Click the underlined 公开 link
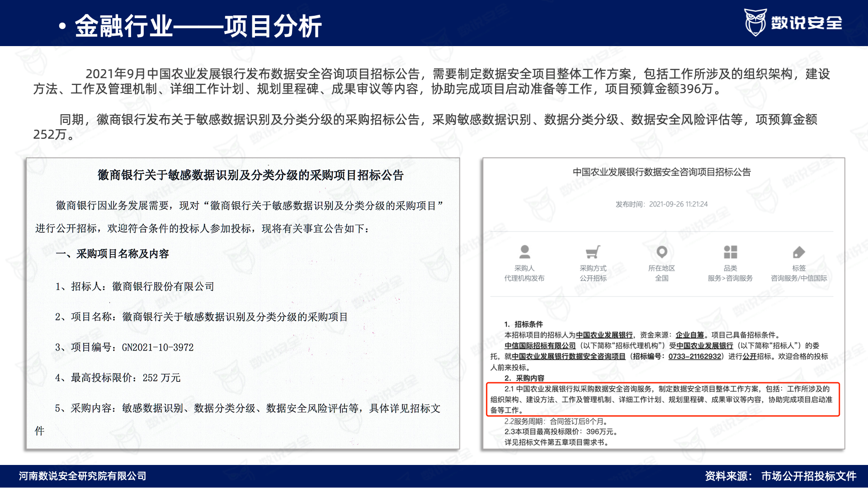This screenshot has height=488, width=868. point(750,357)
